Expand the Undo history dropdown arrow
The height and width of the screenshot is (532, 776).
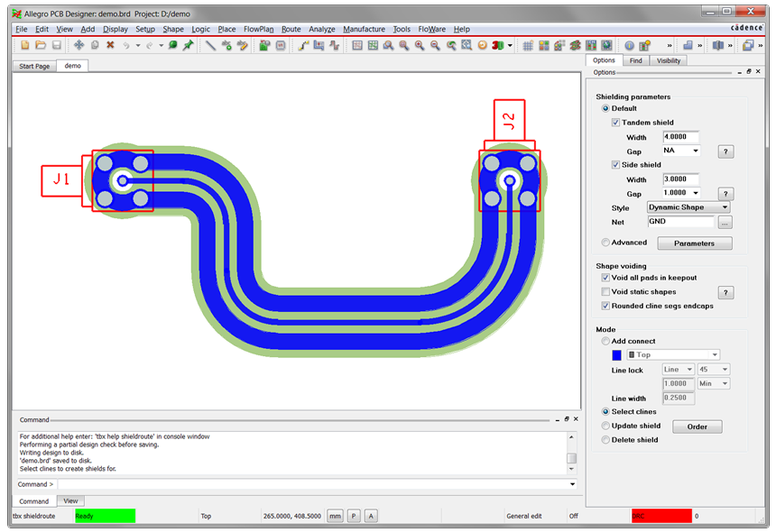[x=137, y=45]
